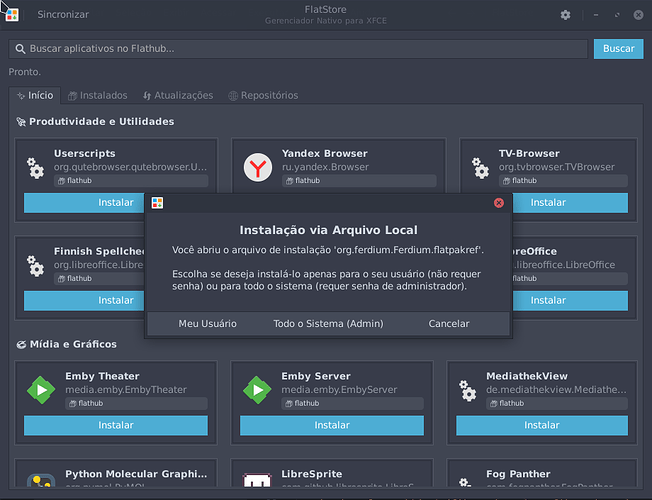Image resolution: width=652 pixels, height=500 pixels.
Task: Click the 'Produtividade e Utilidades' heading
Action: point(101,121)
